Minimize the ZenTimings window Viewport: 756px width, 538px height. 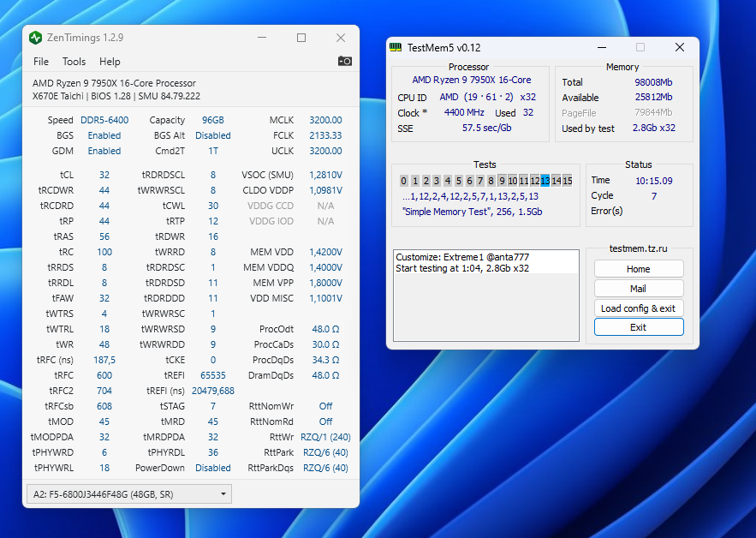(x=262, y=38)
